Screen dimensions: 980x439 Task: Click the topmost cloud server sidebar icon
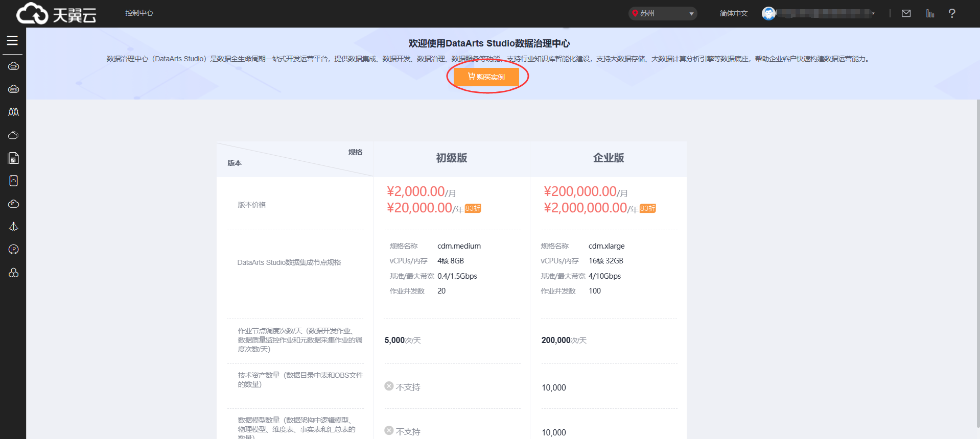[14, 66]
